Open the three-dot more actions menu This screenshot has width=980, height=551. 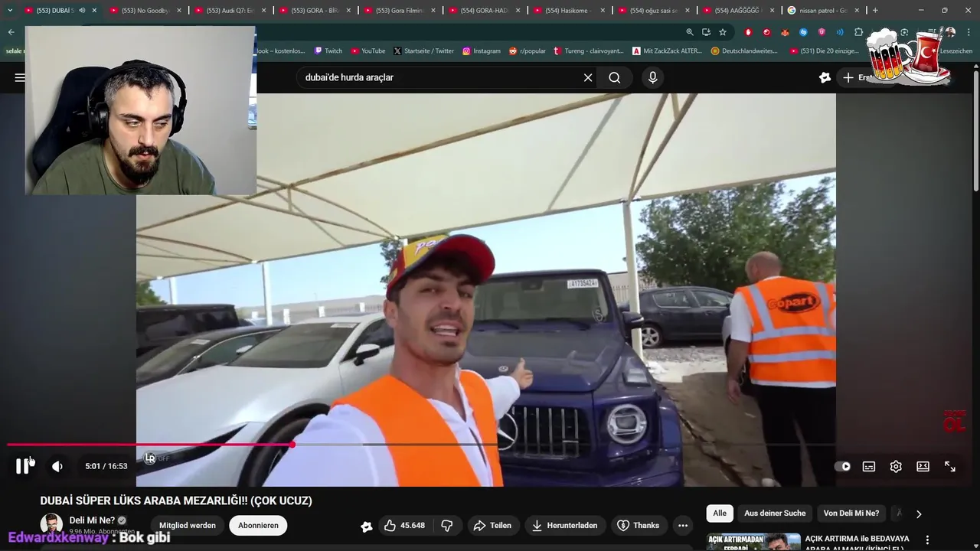[x=683, y=526]
